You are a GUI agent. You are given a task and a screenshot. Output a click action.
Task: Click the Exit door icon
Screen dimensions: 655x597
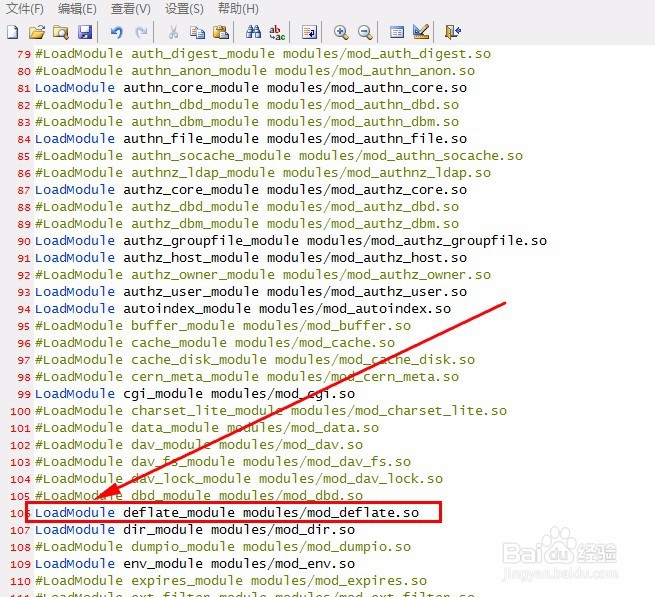pyautogui.click(x=453, y=32)
